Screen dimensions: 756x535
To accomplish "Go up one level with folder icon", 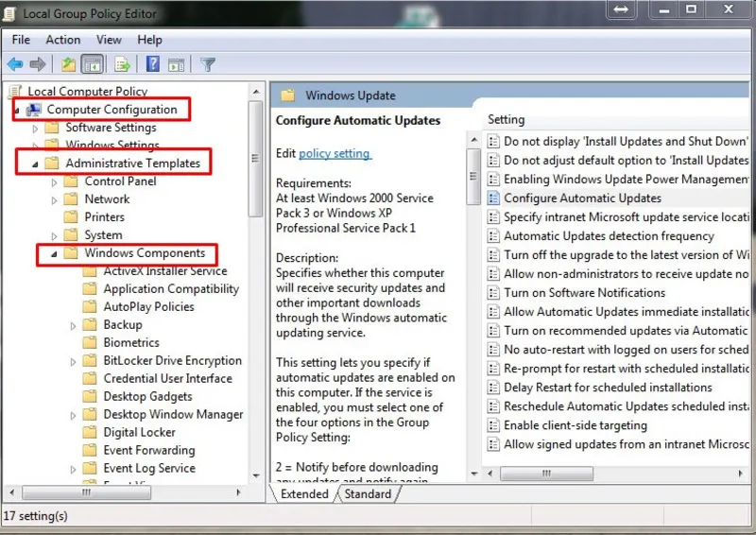I will tap(68, 64).
